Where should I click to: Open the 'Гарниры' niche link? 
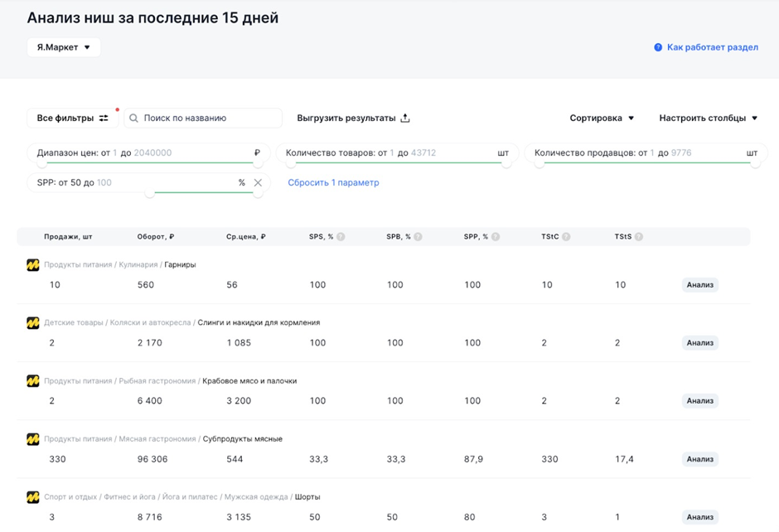click(180, 265)
